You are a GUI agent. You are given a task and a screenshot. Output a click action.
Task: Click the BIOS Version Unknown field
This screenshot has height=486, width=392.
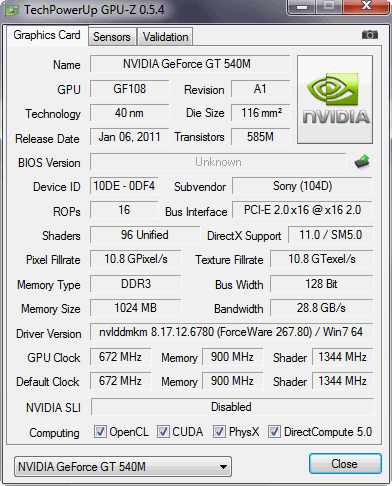coord(218,162)
